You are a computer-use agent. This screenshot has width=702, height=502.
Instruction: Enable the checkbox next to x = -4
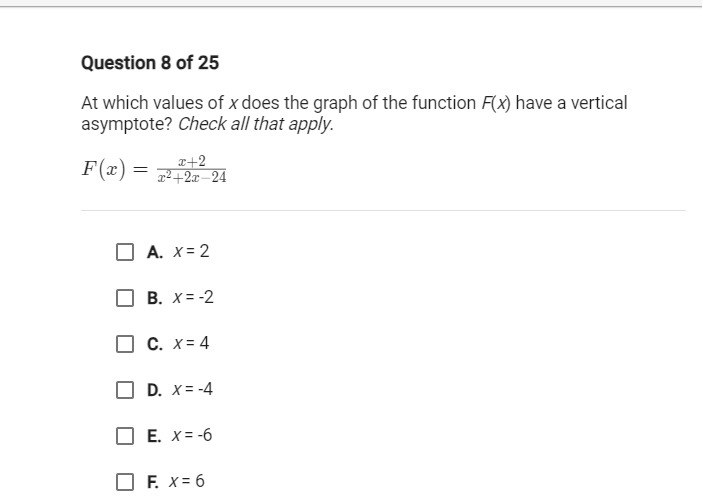(124, 390)
